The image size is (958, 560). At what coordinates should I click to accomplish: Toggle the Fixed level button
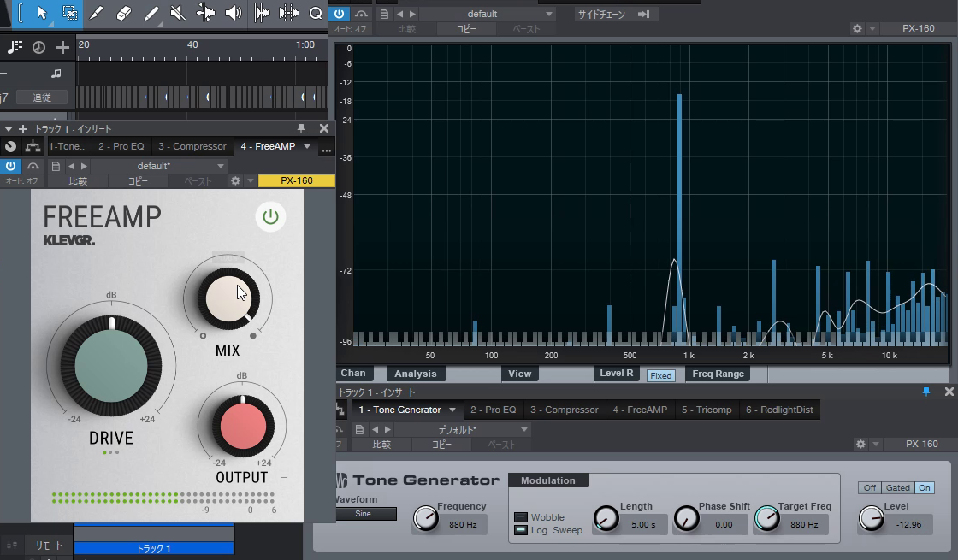(660, 375)
